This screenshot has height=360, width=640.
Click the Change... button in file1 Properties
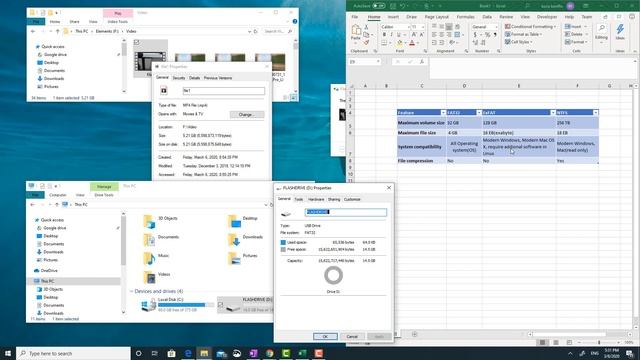coord(247,115)
